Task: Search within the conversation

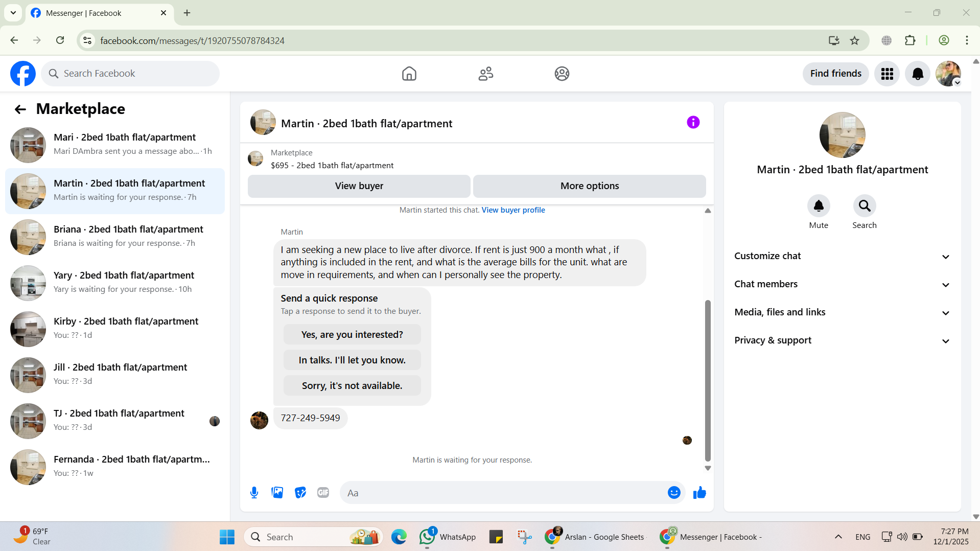Action: point(865,206)
